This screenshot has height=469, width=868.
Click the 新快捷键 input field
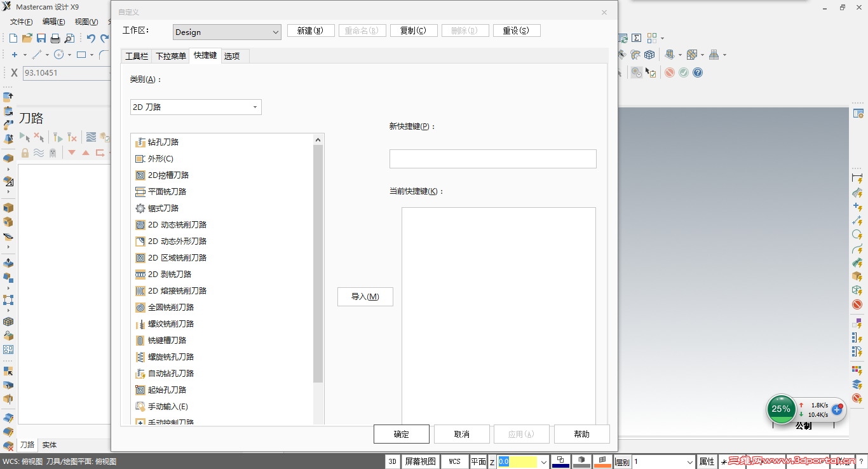[493, 159]
